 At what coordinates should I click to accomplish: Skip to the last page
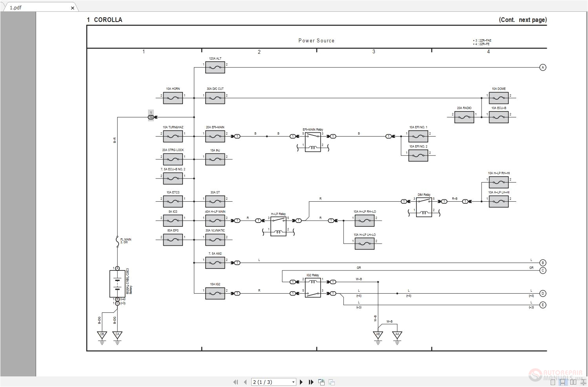[311, 382]
